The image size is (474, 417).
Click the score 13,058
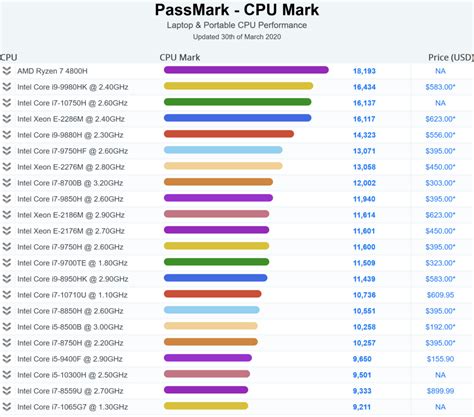[364, 167]
